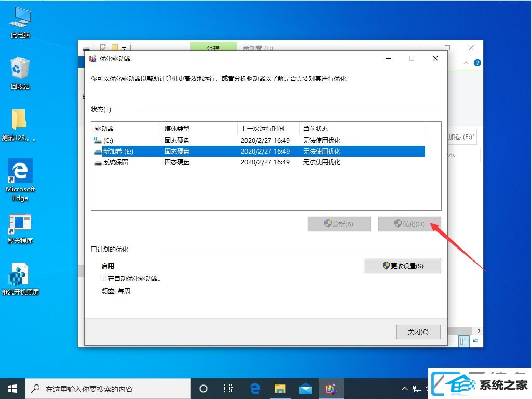The width and height of the screenshot is (532, 399).
Task: Open File Explorer from the taskbar
Action: click(280, 389)
